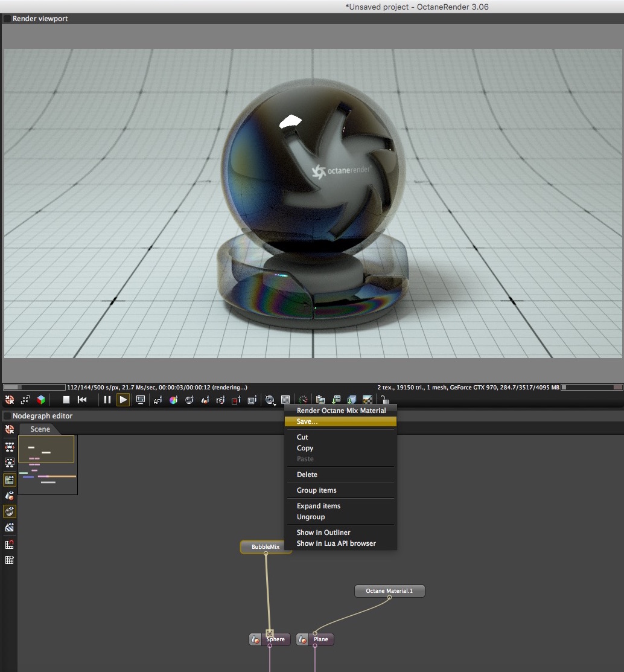Copy render to clipboard icon

click(320, 400)
